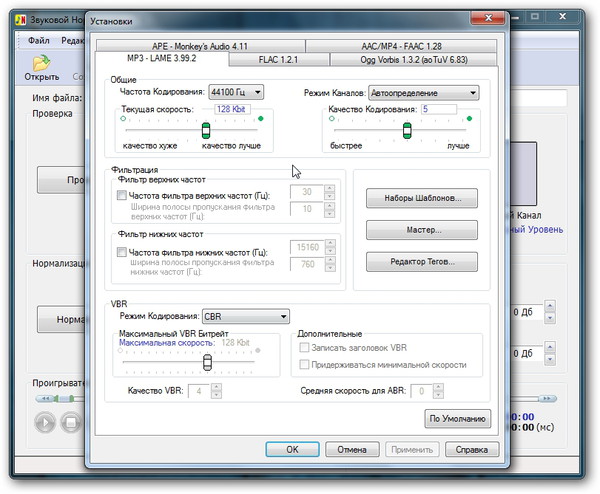600x494 pixels.
Task: Enable the Частота фильтра нижних частот checkbox
Action: coord(123,252)
